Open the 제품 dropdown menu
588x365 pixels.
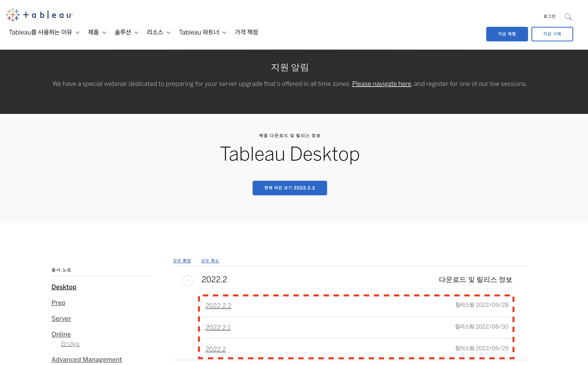pyautogui.click(x=97, y=32)
